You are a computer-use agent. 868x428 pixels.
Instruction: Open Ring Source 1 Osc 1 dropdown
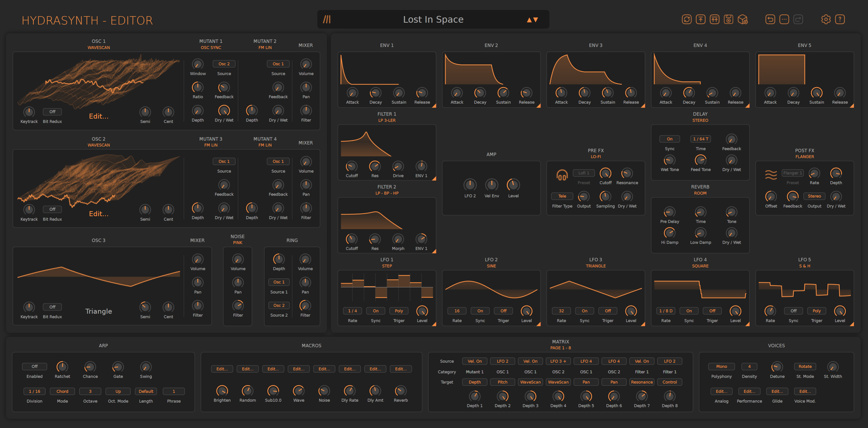pos(279,282)
